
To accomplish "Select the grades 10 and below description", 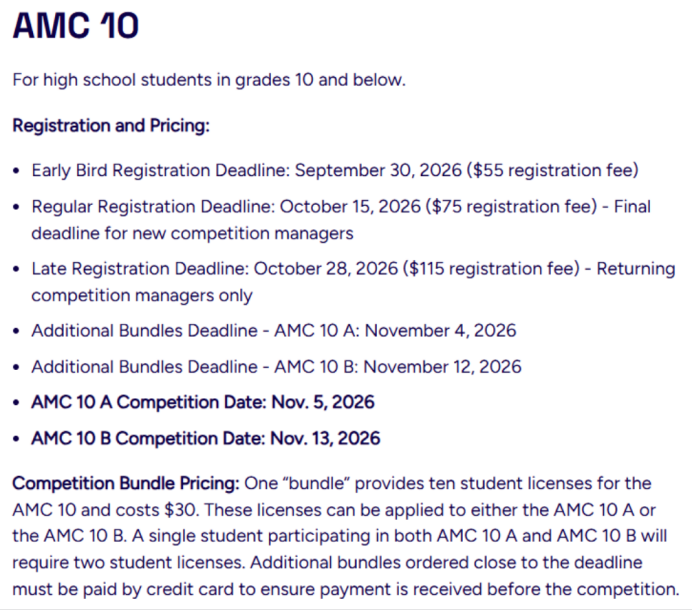I will [209, 80].
